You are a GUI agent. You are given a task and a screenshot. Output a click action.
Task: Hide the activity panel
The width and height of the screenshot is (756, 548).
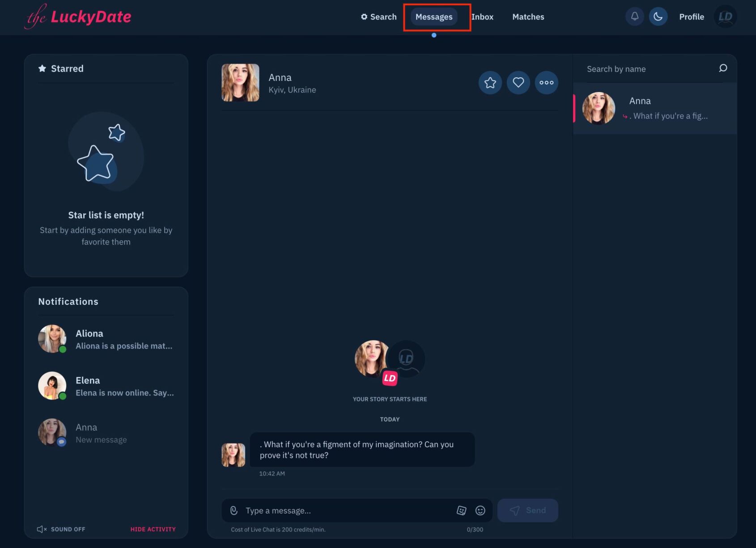pos(153,529)
